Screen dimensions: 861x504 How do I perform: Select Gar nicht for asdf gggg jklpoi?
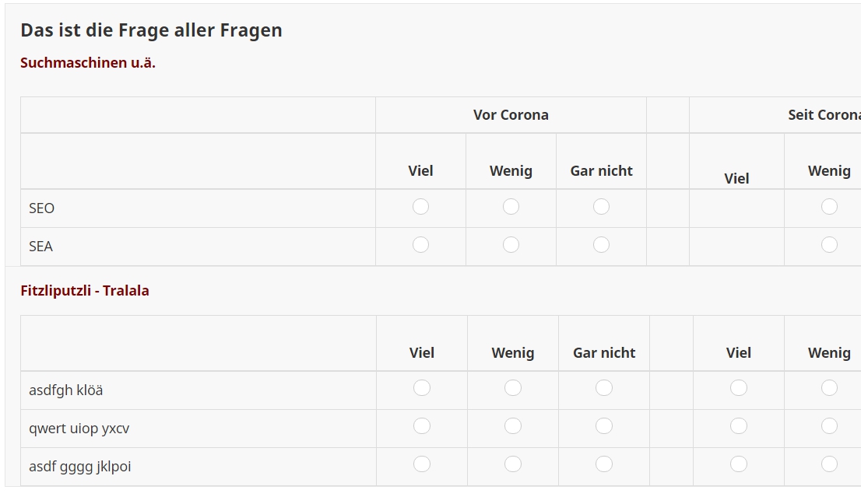[x=604, y=464]
